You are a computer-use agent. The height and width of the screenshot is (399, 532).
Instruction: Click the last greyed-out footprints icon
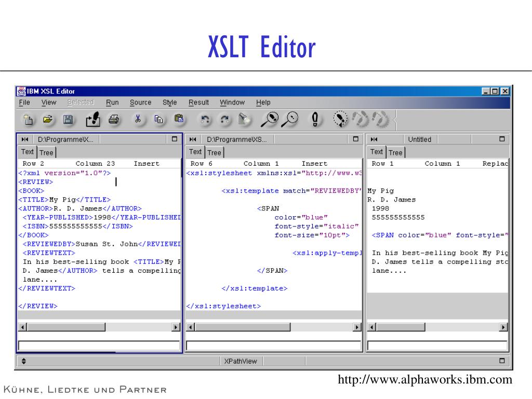381,119
